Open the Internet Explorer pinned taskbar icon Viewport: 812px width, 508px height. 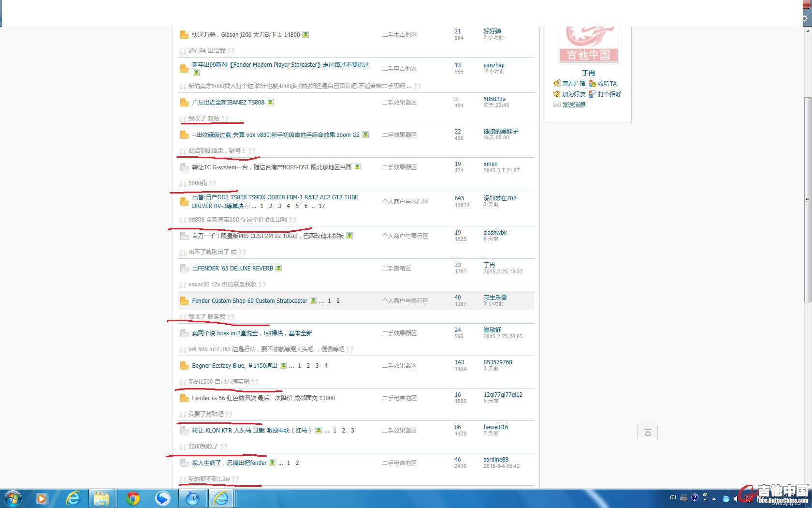[72, 498]
